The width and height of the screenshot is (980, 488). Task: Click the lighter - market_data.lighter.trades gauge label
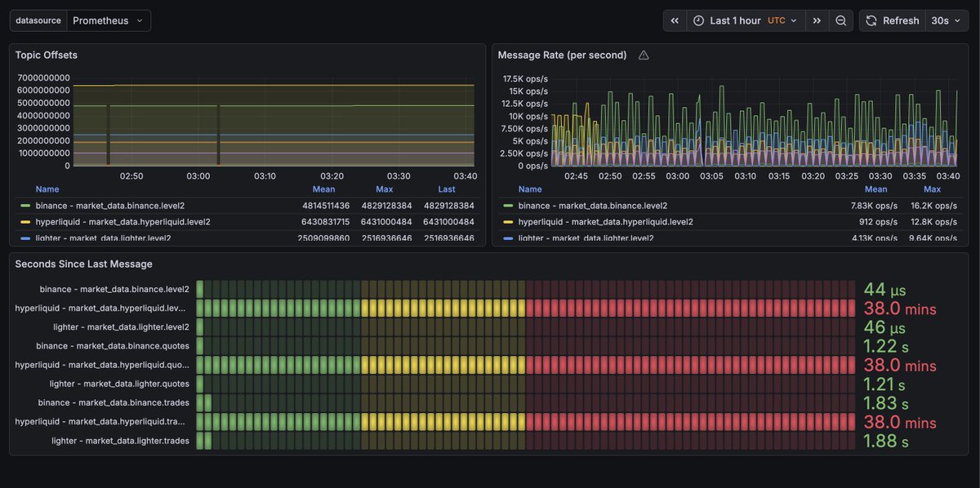click(x=120, y=441)
